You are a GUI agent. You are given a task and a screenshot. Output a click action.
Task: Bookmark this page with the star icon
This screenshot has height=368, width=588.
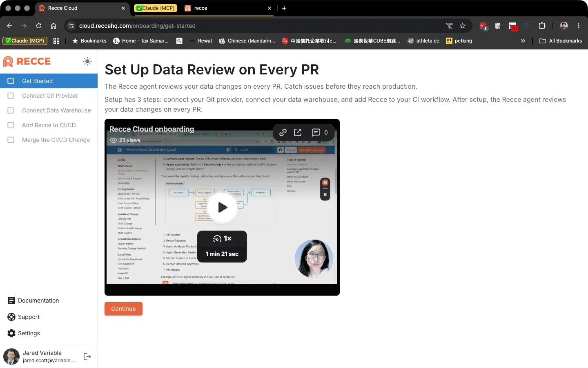click(x=463, y=26)
